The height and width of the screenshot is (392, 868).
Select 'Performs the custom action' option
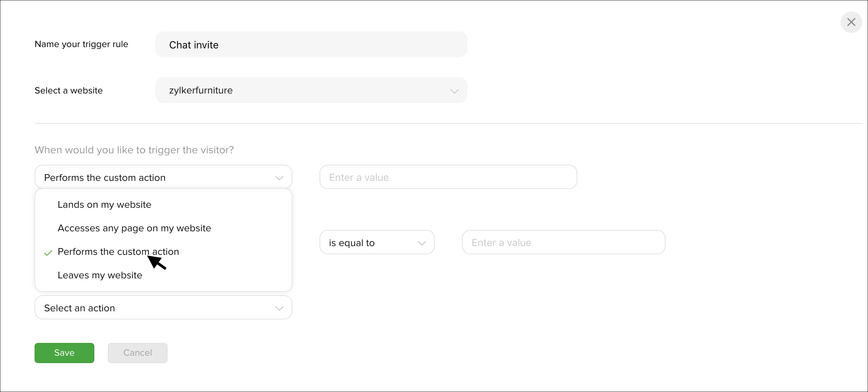click(x=118, y=251)
